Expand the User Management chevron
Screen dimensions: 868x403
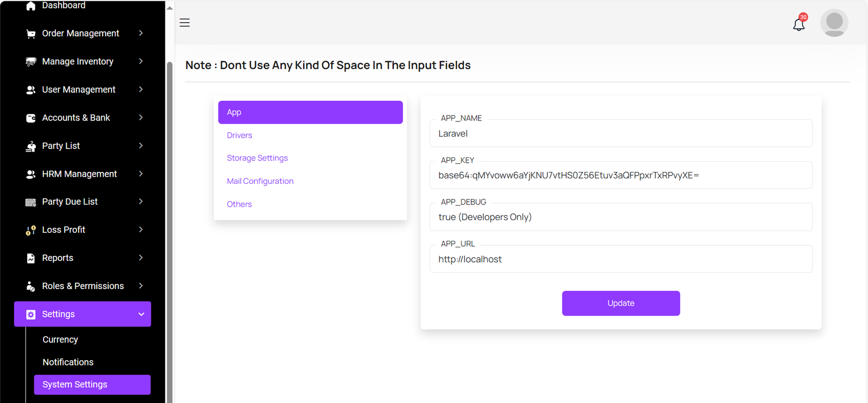coord(141,89)
